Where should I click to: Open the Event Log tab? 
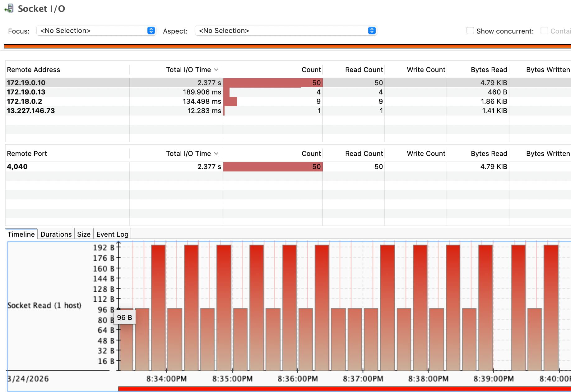(x=112, y=234)
